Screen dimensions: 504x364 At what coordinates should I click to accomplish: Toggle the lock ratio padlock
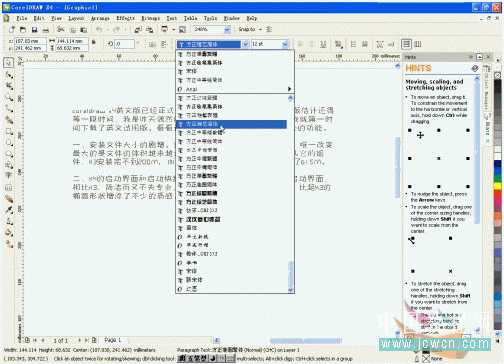click(x=94, y=42)
